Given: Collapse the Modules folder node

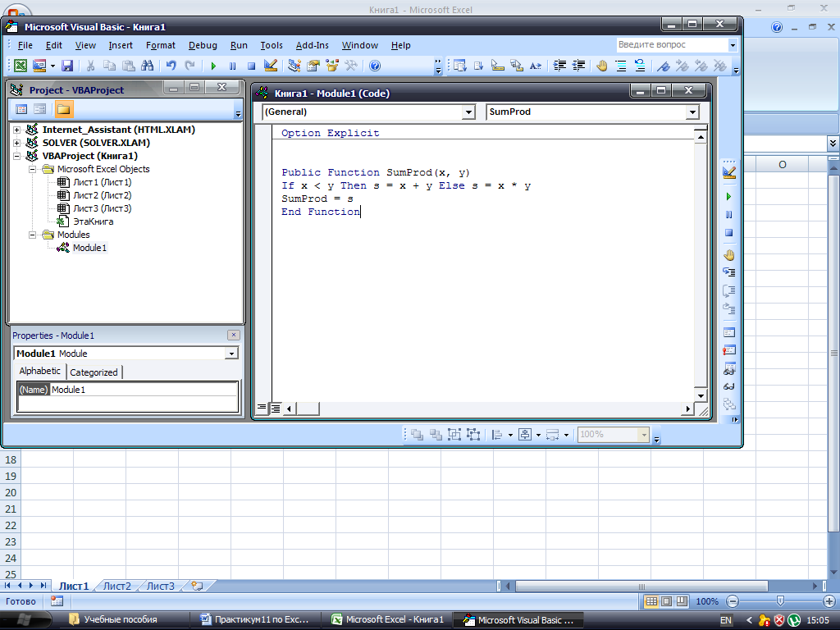Looking at the screenshot, I should [x=32, y=235].
